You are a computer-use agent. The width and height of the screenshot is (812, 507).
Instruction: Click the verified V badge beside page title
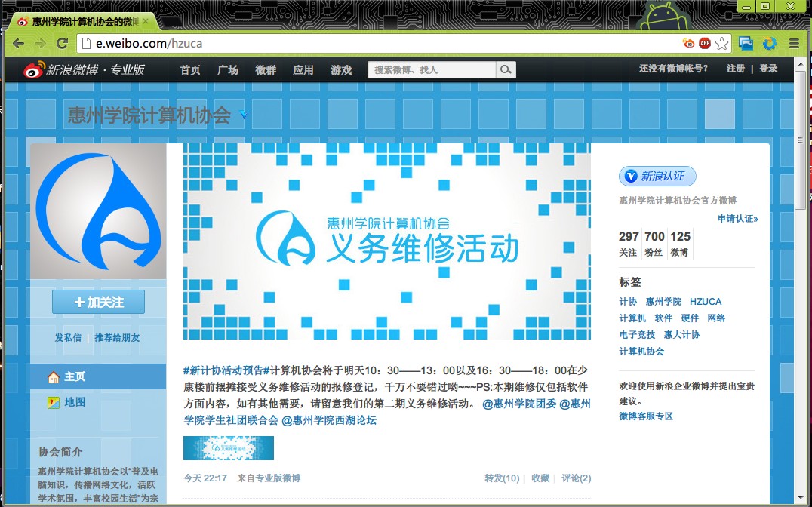tap(244, 114)
